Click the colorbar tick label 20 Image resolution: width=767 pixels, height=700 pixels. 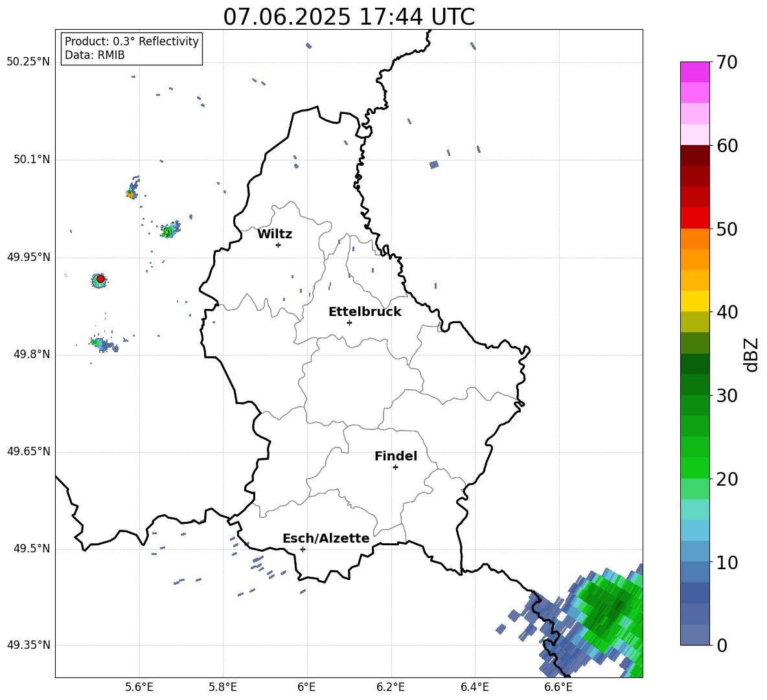(x=727, y=479)
